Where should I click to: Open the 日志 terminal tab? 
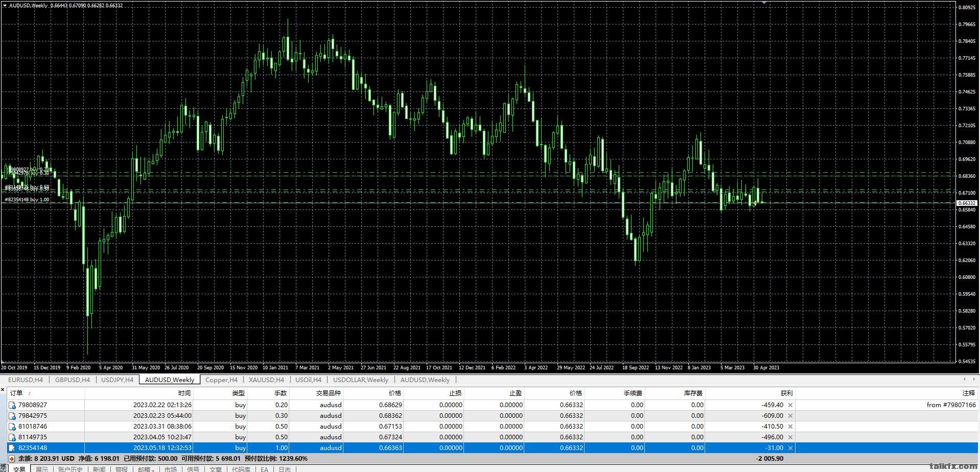(x=285, y=469)
